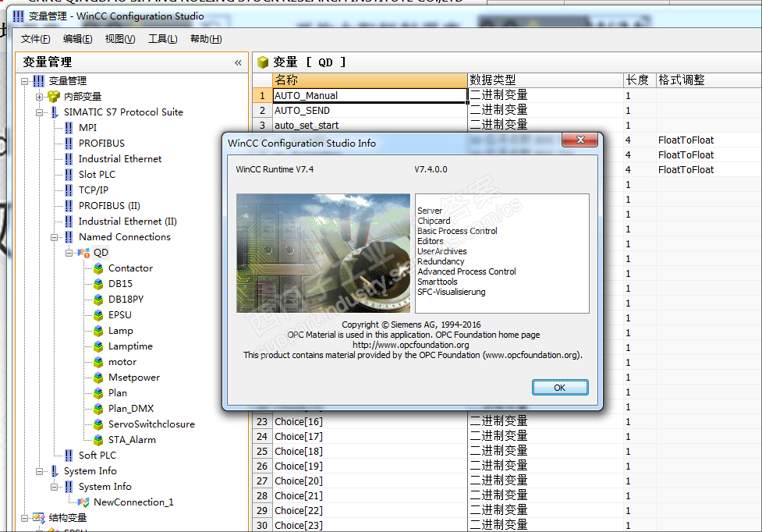The height and width of the screenshot is (532, 762).
Task: Open the 视图(V) menu
Action: click(x=120, y=39)
